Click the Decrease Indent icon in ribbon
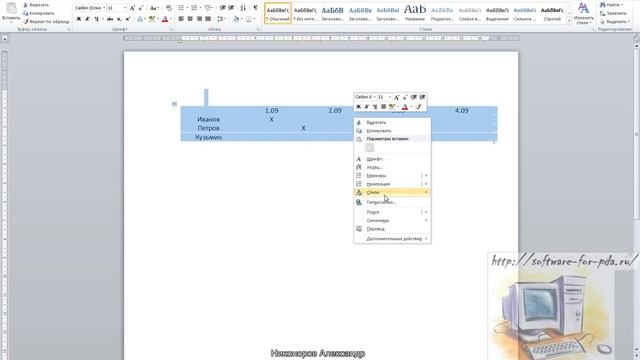 click(x=222, y=8)
